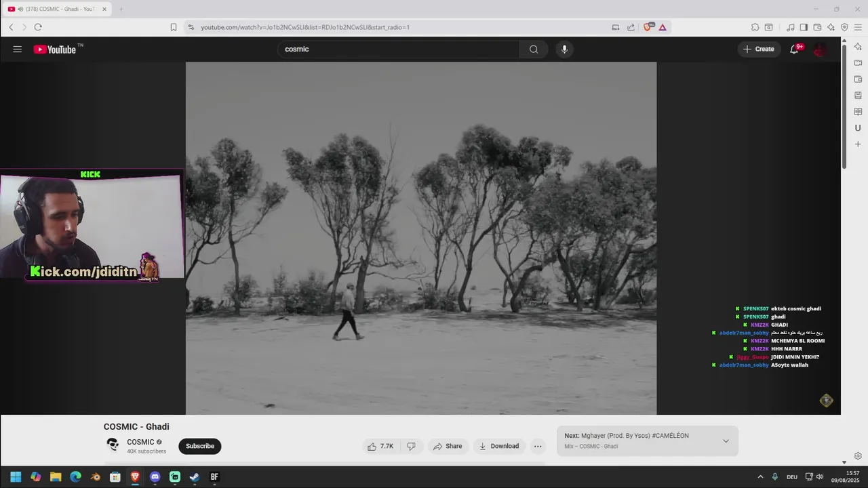View site settings icon beside the URL
This screenshot has height=488, width=868.
191,27
